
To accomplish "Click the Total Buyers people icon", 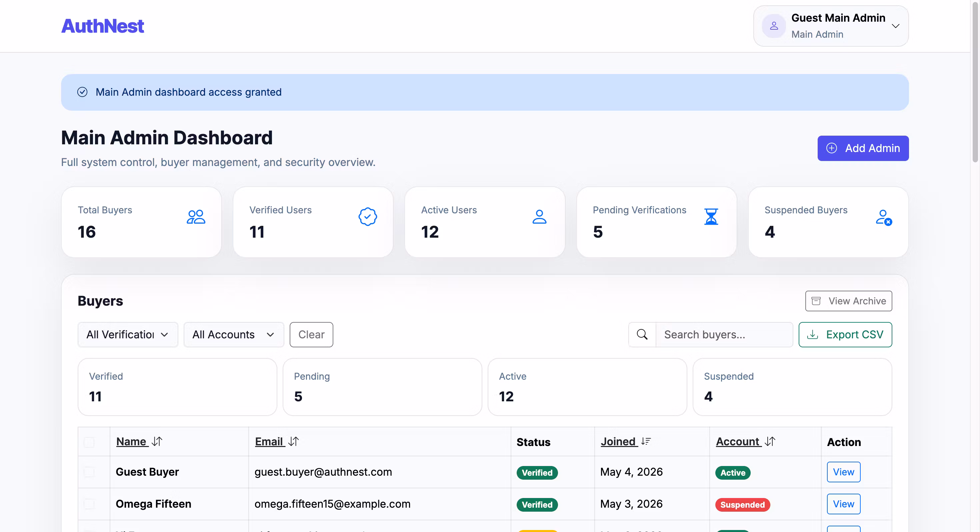I will point(196,217).
